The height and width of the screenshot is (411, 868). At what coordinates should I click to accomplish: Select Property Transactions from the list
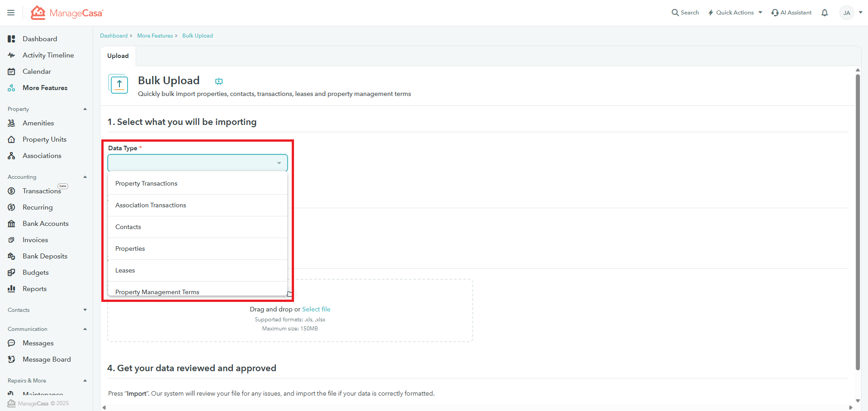146,183
